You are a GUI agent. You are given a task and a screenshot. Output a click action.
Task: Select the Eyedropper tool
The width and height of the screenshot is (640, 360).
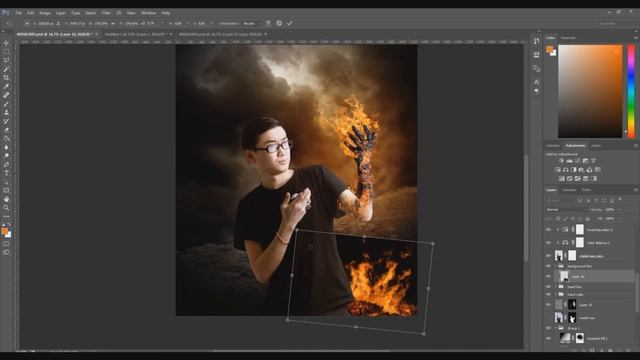pyautogui.click(x=6, y=86)
